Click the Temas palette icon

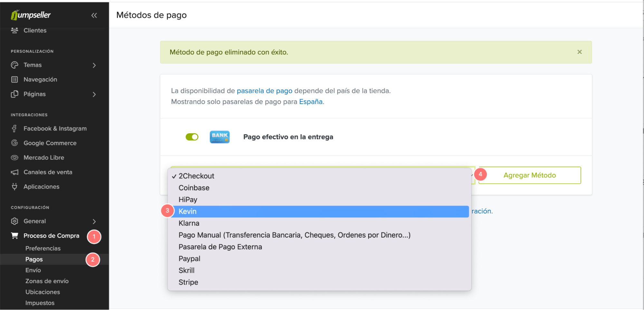(14, 65)
